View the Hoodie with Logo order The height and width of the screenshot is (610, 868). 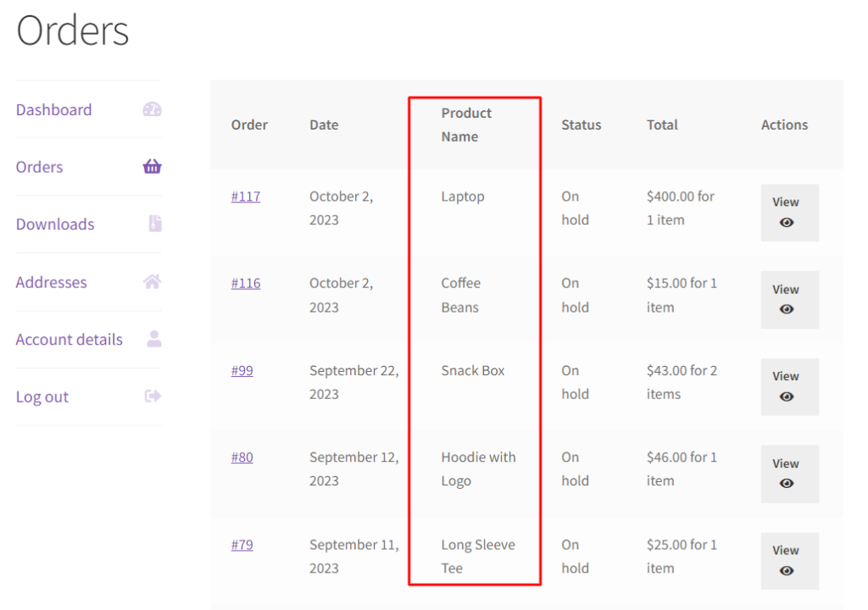click(x=789, y=474)
